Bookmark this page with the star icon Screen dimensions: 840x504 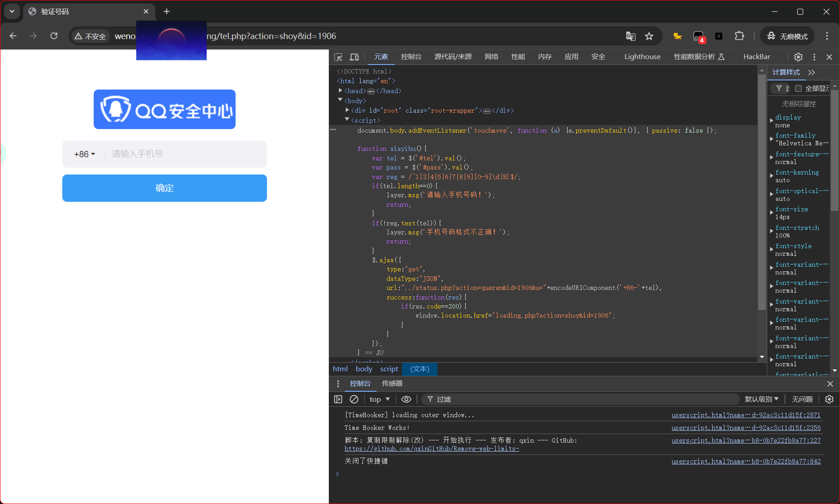[649, 36]
